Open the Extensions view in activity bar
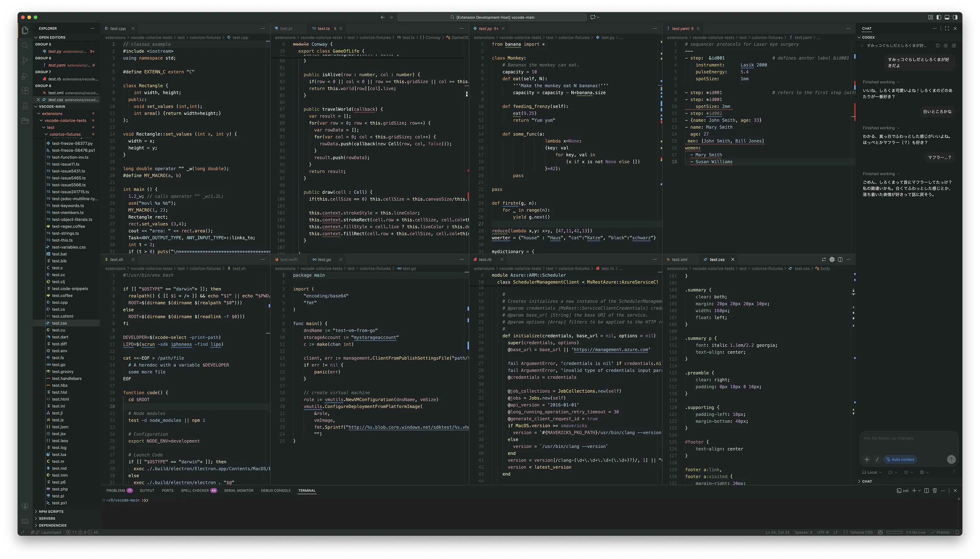 (x=25, y=91)
